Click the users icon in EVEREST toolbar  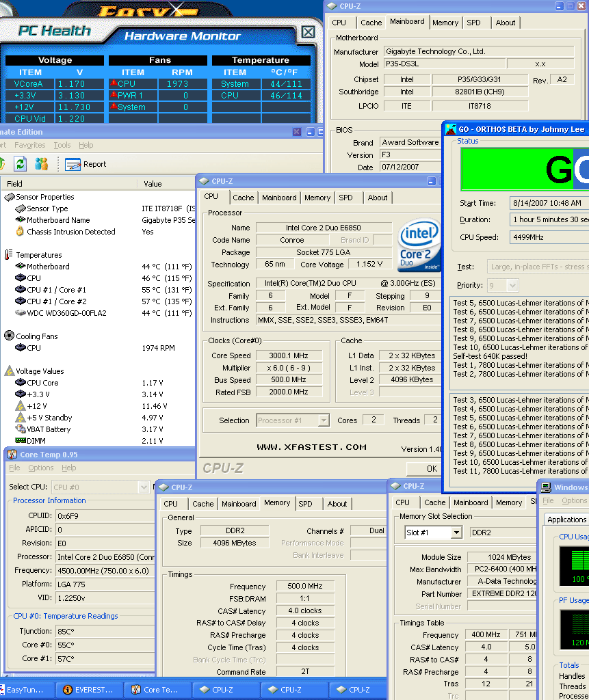click(x=42, y=164)
